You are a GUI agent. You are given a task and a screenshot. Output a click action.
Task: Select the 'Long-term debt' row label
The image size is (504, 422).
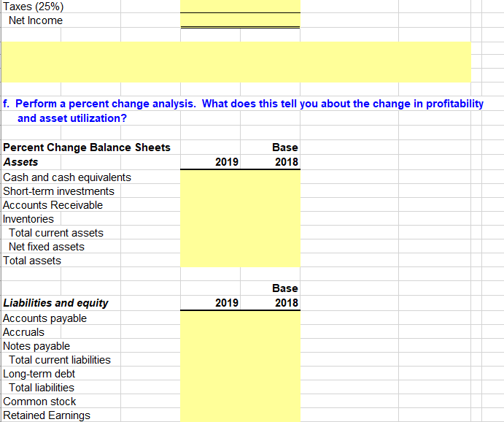point(39,374)
